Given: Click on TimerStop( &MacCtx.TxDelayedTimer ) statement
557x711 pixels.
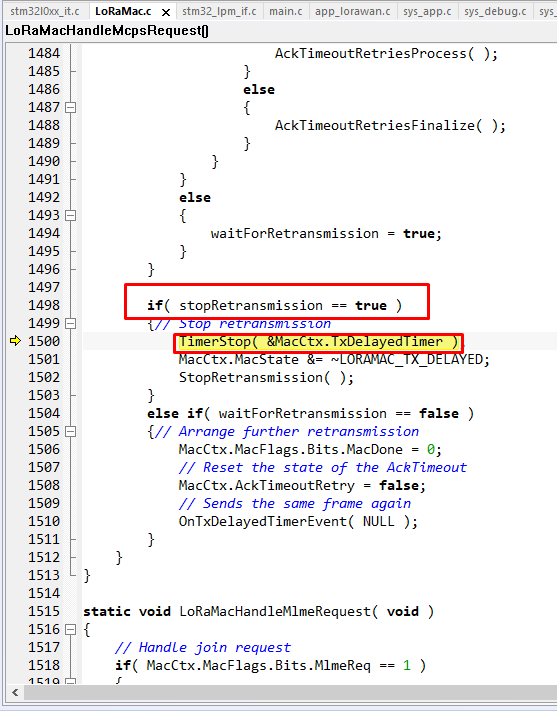Looking at the screenshot, I should 318,341.
